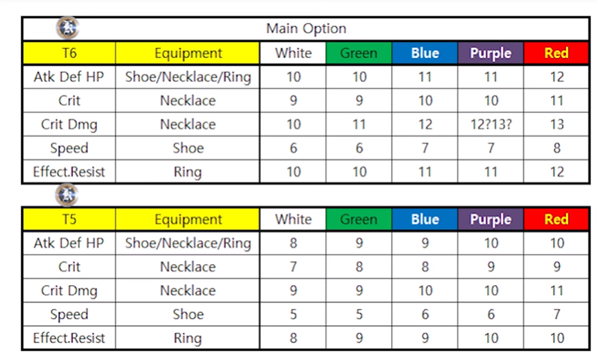Click the T6 Speed red value 8
The width and height of the screenshot is (597, 364).
[x=556, y=148]
